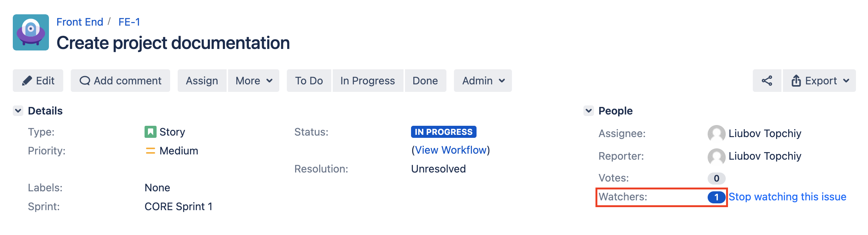Image resolution: width=868 pixels, height=235 pixels.
Task: Click the Stop watching this issue link
Action: click(787, 197)
